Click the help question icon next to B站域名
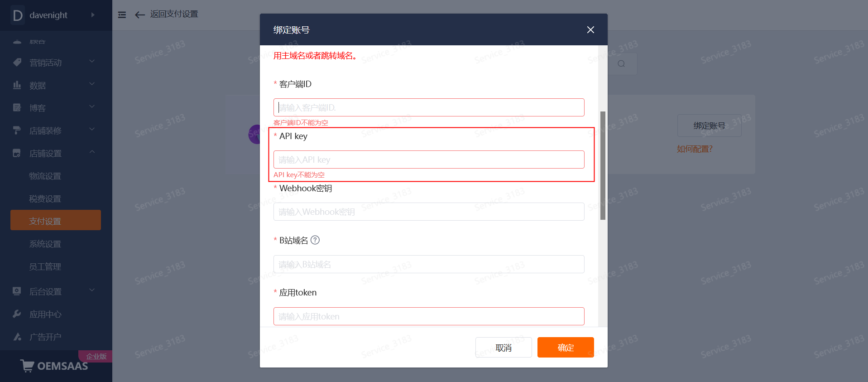 315,240
